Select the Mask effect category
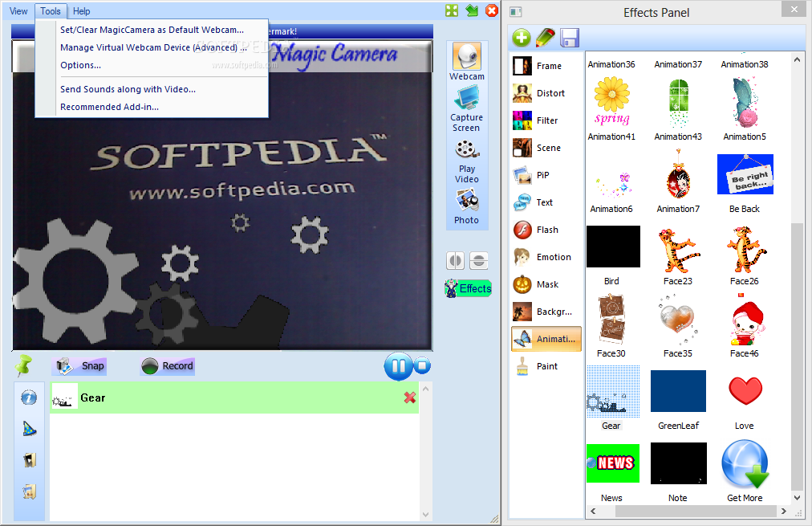Viewport: 812px width, 526px height. click(546, 284)
